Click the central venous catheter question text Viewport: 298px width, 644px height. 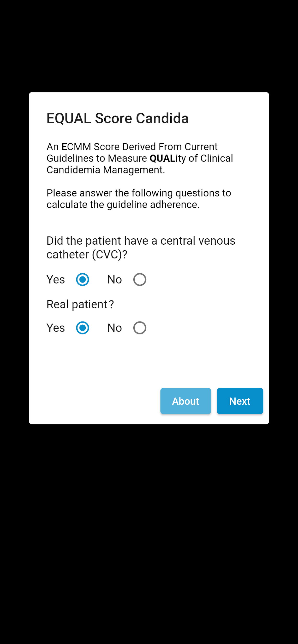click(141, 247)
